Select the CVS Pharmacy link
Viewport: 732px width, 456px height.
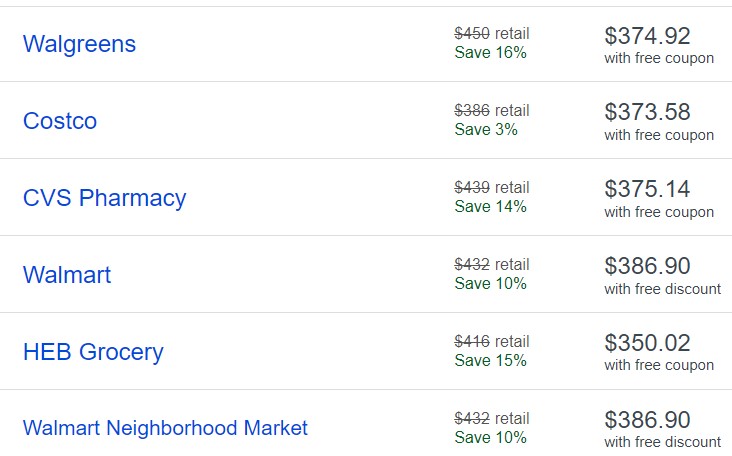pos(105,198)
